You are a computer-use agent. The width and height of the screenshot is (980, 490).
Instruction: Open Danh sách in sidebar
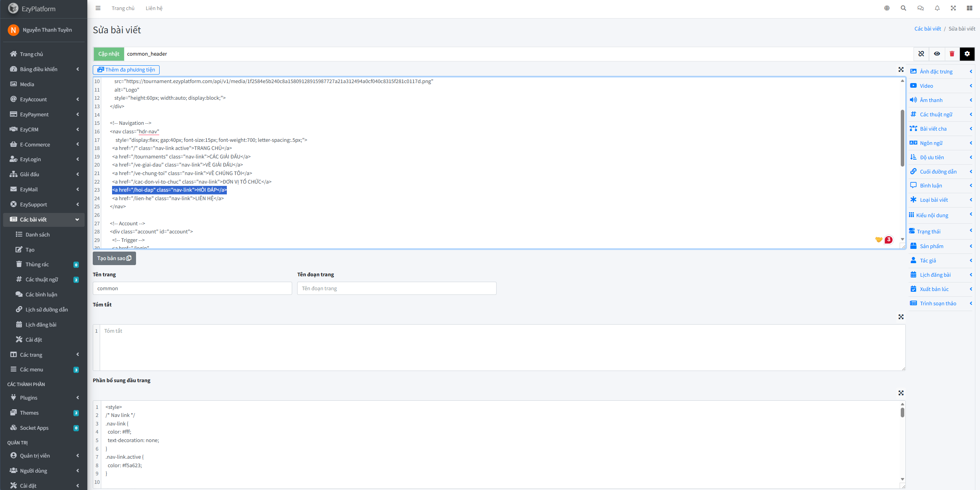point(37,235)
